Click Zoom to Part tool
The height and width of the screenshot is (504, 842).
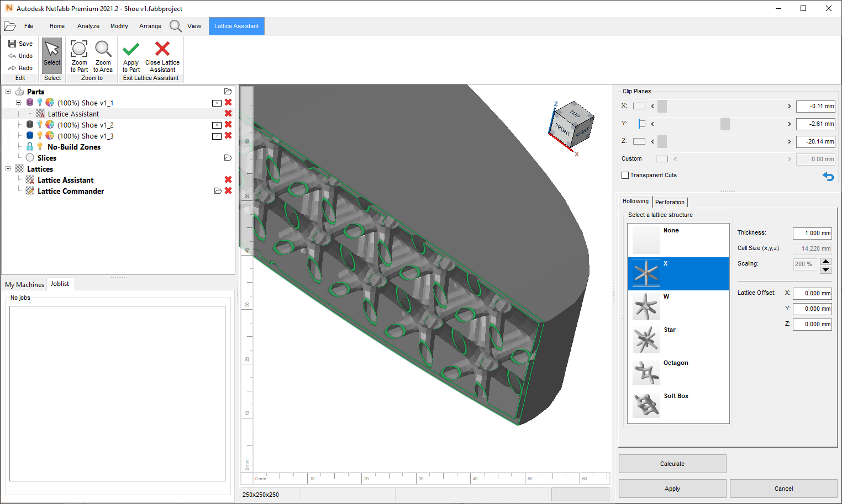click(79, 56)
